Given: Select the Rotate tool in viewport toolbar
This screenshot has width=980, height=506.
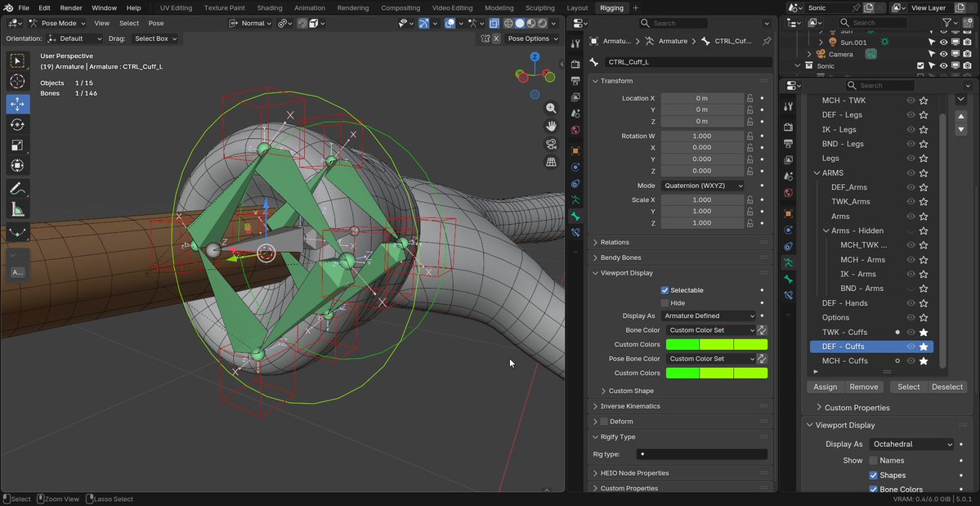Looking at the screenshot, I should pyautogui.click(x=18, y=124).
